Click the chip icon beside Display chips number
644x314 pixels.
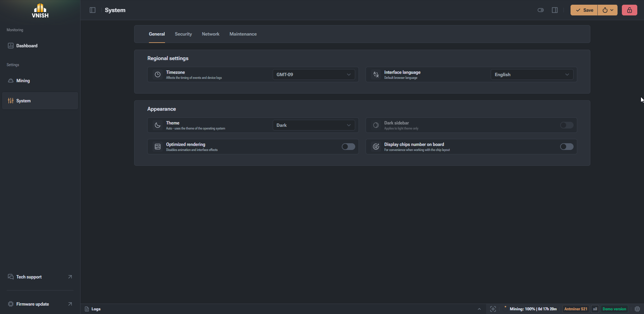point(376,147)
